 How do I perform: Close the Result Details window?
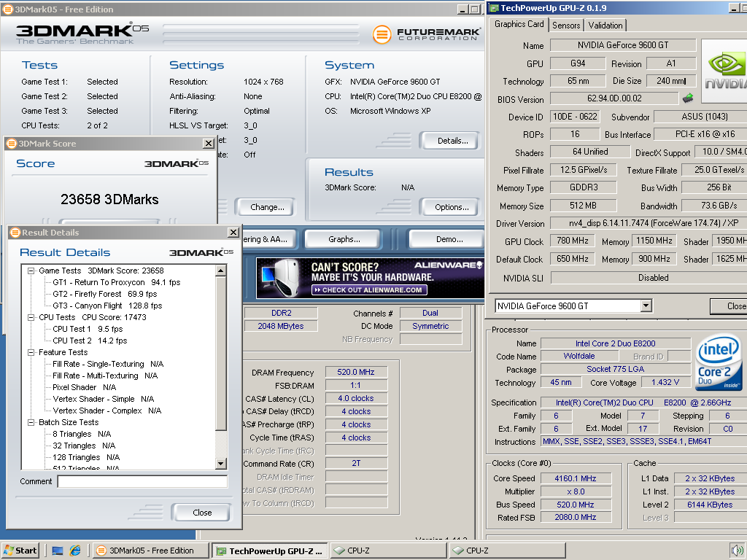tap(233, 233)
